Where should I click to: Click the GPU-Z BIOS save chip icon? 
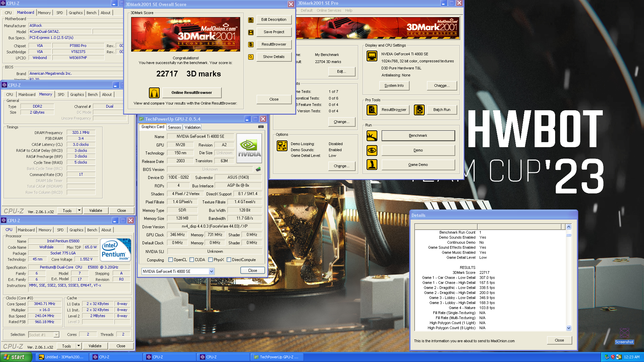click(x=258, y=169)
